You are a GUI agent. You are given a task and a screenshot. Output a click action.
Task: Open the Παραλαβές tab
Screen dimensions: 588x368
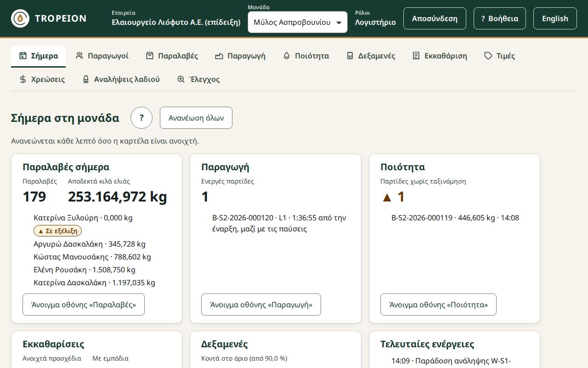click(x=172, y=56)
